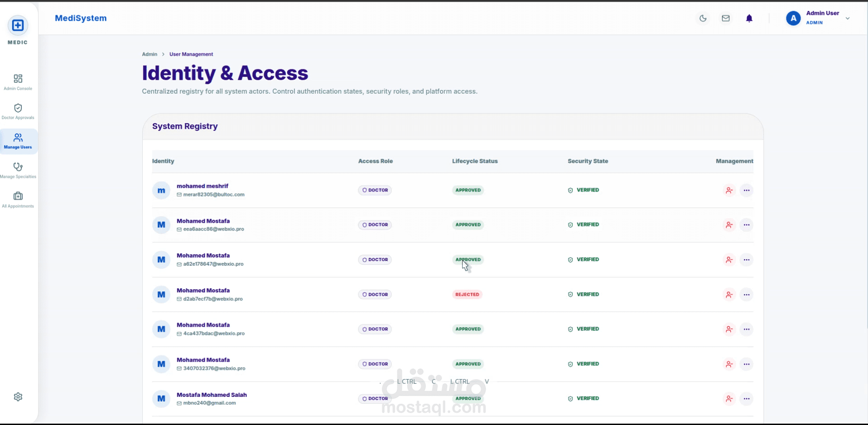Expand the Admin User account dropdown
The height and width of the screenshot is (425, 868).
[x=847, y=19]
